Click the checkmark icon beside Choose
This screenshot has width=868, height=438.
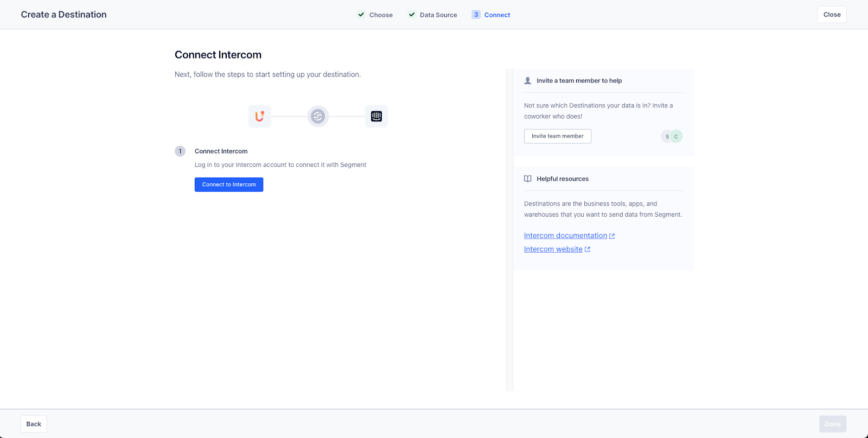[361, 15]
